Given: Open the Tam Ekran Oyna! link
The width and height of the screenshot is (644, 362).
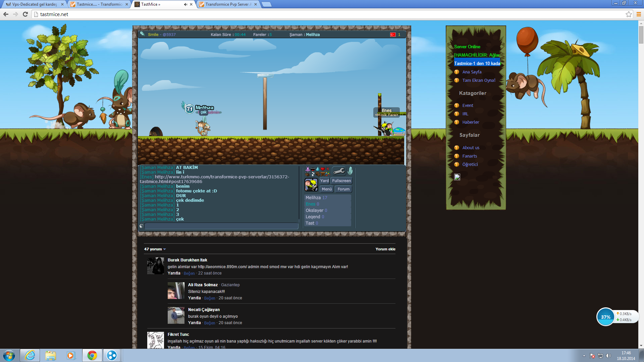Looking at the screenshot, I should tap(479, 80).
